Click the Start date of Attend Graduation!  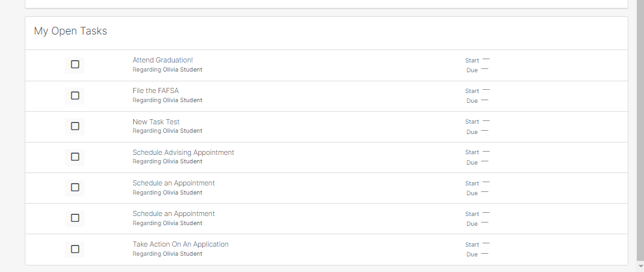[486, 60]
